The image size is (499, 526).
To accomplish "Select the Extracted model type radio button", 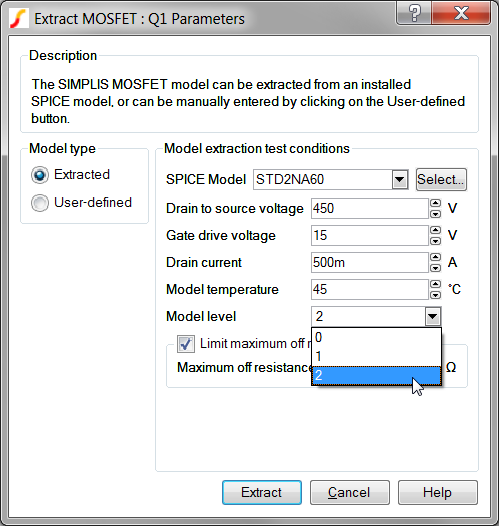I will coord(40,175).
